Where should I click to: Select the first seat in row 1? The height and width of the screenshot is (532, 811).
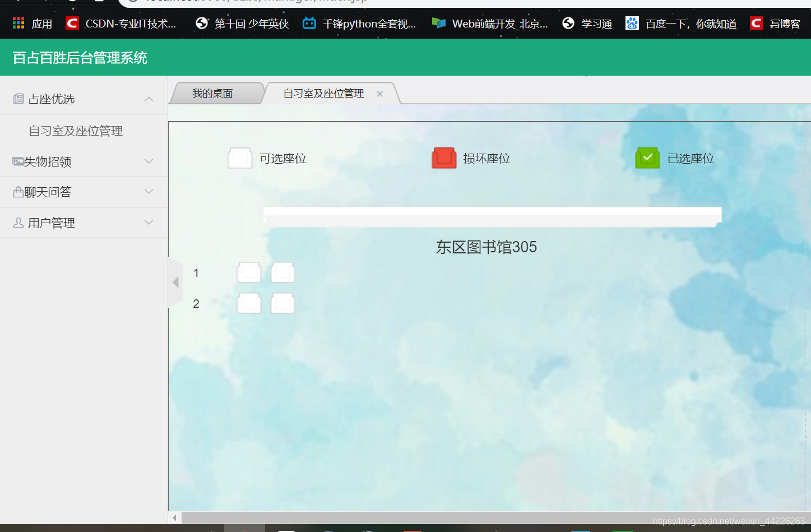249,272
